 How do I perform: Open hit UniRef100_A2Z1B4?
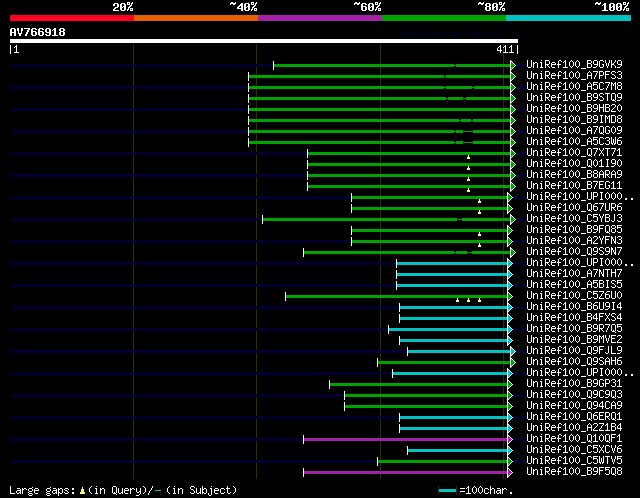click(x=574, y=428)
